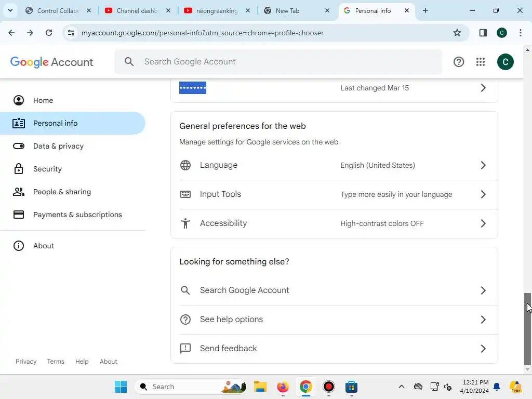Open People & sharing section

pos(73,192)
